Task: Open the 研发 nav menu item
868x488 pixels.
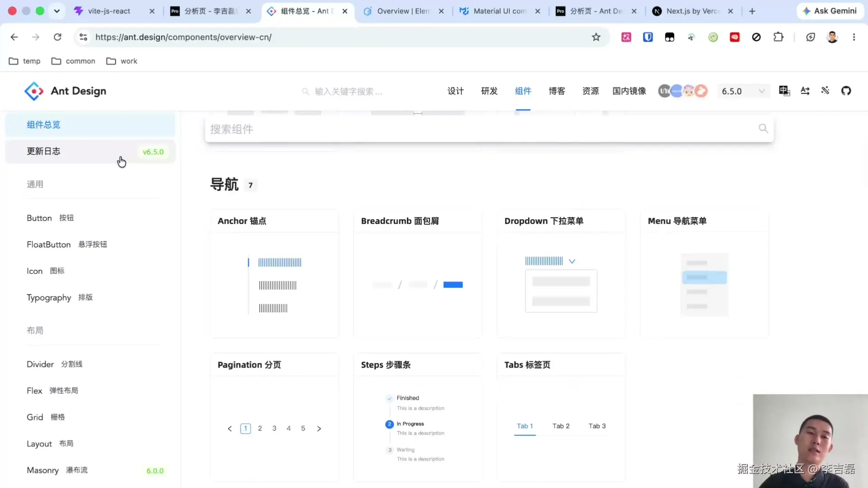Action: [x=489, y=91]
